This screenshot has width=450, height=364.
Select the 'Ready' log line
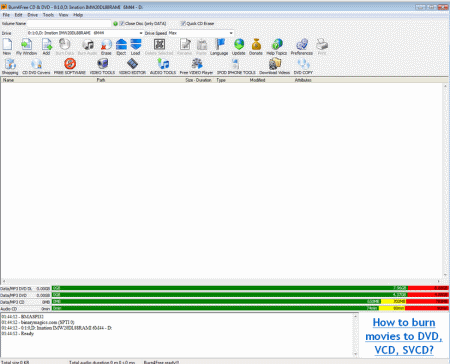point(18,334)
